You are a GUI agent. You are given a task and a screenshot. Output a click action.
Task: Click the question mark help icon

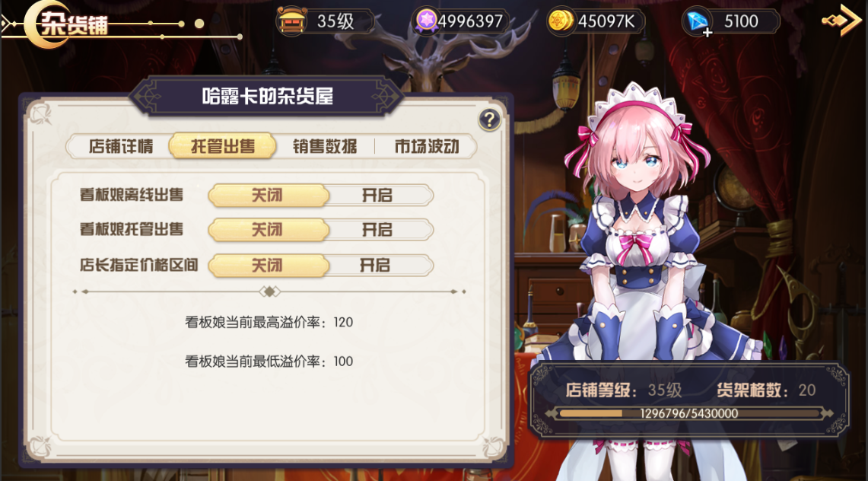click(x=489, y=119)
